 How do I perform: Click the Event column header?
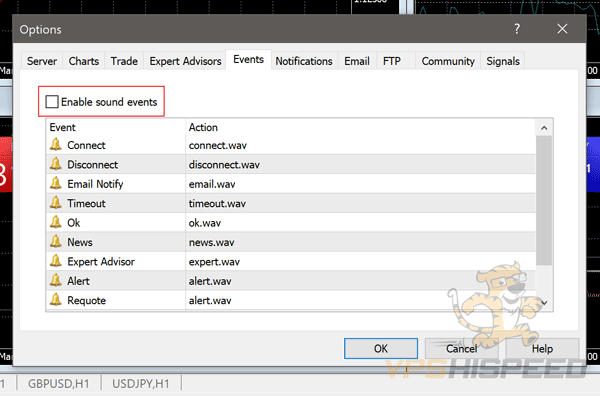(116, 127)
